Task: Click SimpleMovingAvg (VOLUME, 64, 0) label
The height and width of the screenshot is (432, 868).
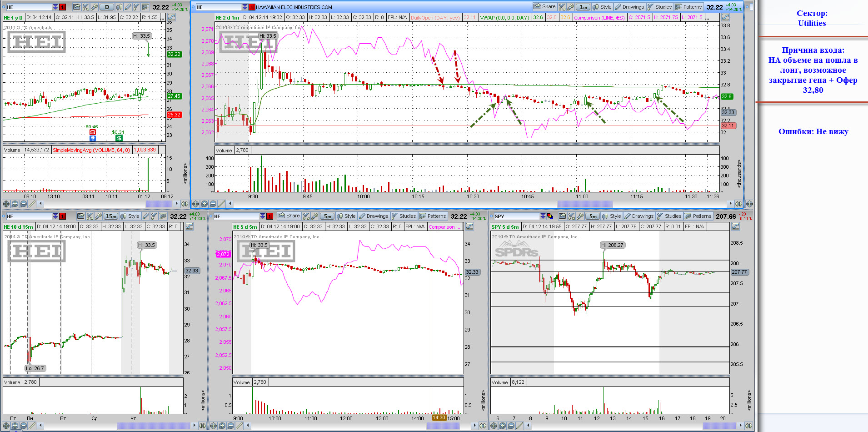Action: 91,150
